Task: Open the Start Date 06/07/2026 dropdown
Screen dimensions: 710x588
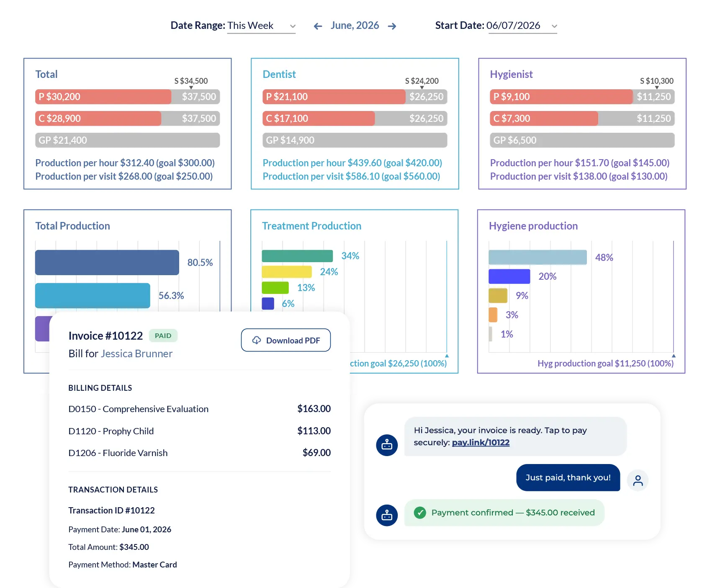Action: point(522,26)
